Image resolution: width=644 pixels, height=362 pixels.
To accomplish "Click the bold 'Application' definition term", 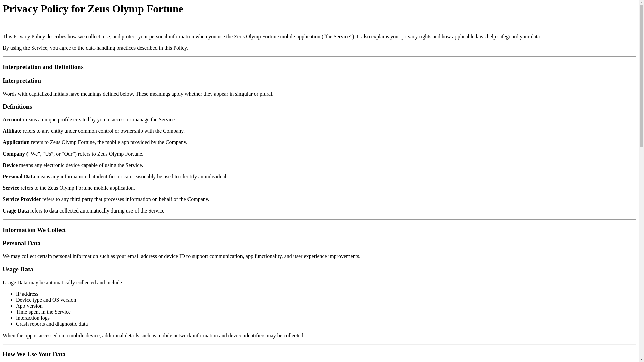I will (x=16, y=142).
